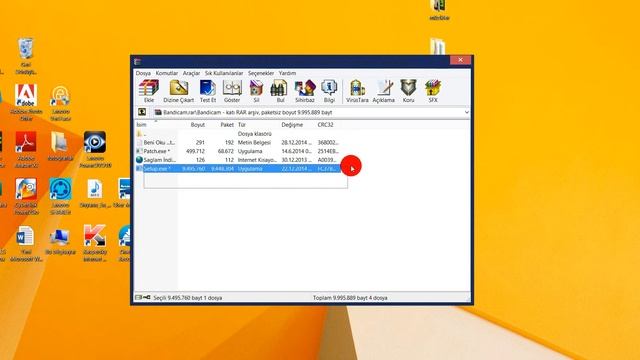Close the WinRAR window

460,60
